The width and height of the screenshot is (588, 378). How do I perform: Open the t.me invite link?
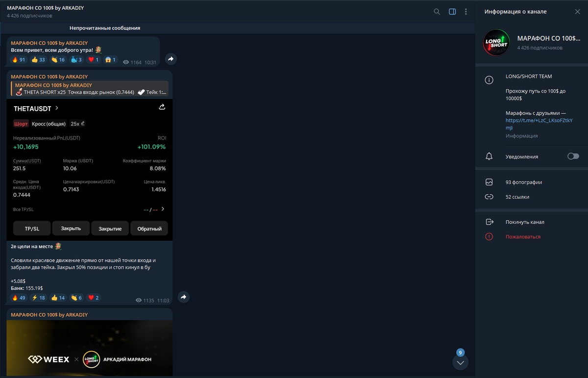click(539, 120)
